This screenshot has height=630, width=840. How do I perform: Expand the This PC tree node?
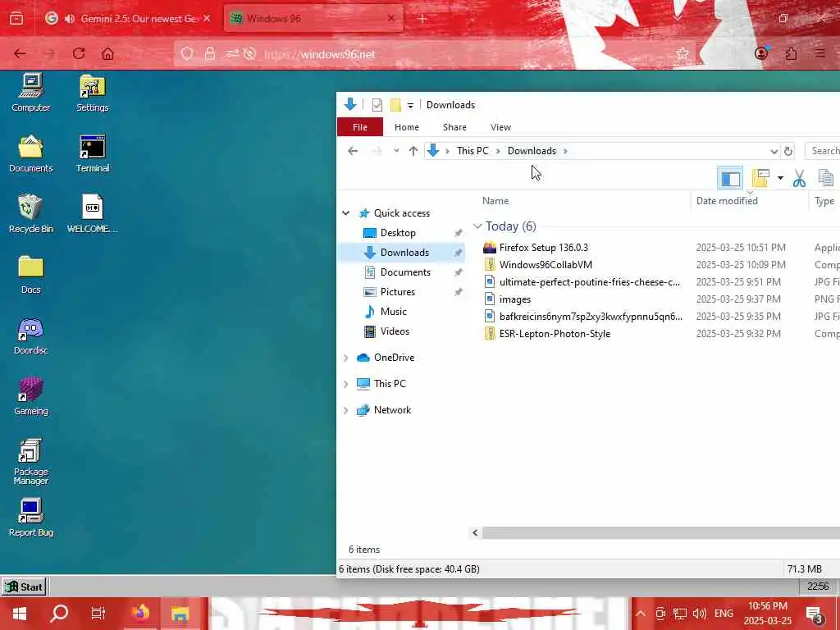[346, 384]
